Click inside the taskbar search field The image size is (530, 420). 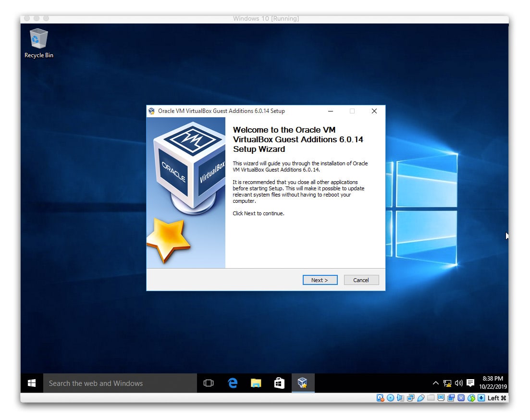[x=120, y=383]
